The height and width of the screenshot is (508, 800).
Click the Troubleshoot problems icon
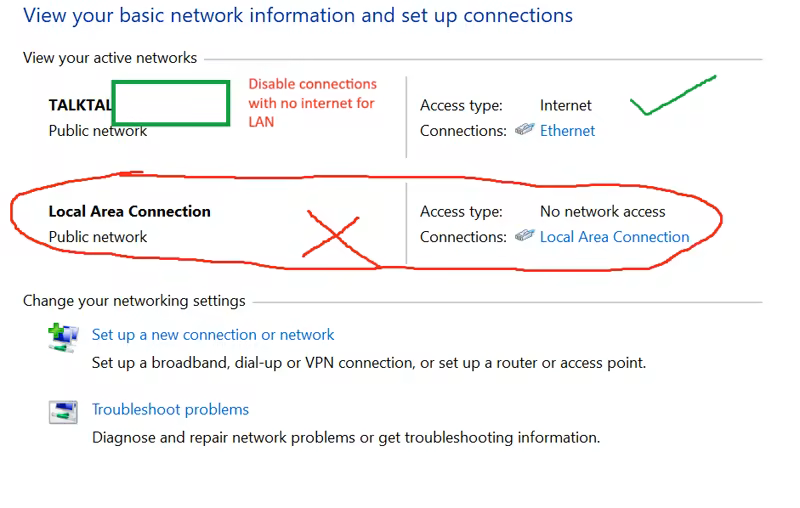tap(63, 411)
